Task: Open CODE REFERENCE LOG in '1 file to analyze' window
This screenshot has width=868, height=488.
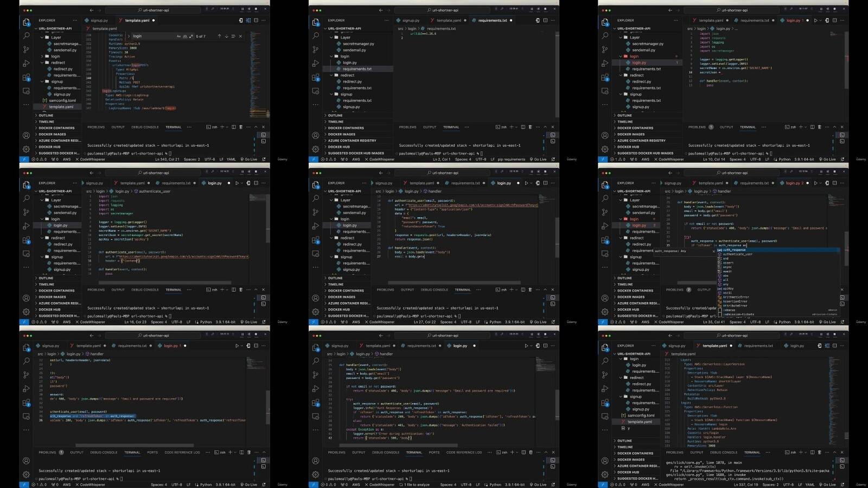Action: pos(464,452)
